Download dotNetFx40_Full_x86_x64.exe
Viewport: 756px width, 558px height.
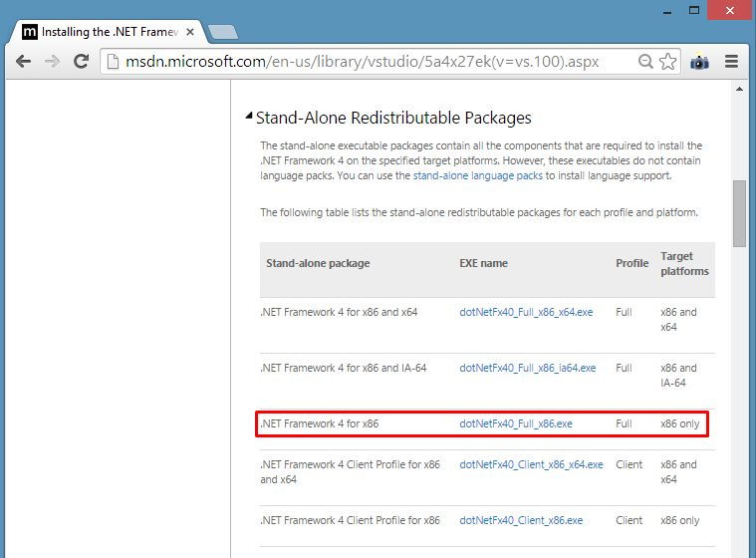pos(526,312)
